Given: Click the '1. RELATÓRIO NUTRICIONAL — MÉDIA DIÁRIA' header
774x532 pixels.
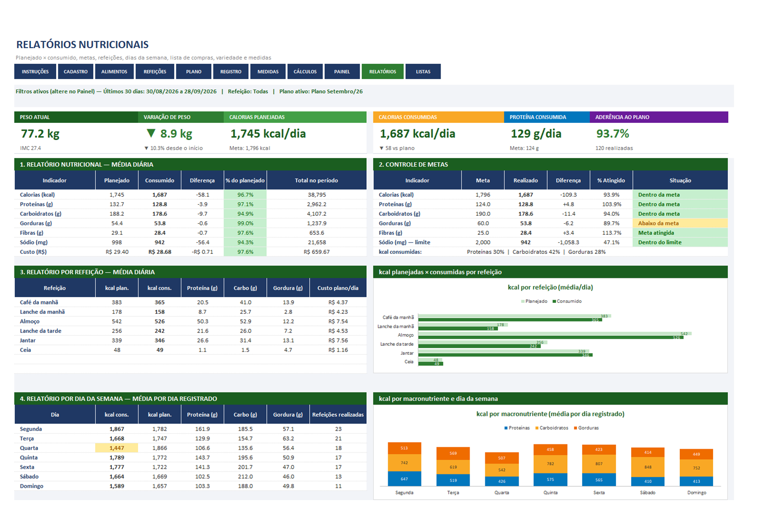Looking at the screenshot, I should (191, 164).
